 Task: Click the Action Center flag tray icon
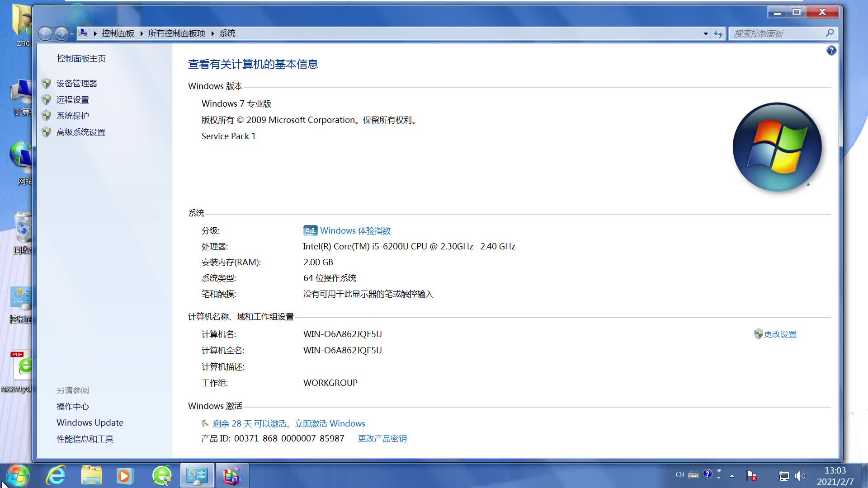(x=751, y=476)
